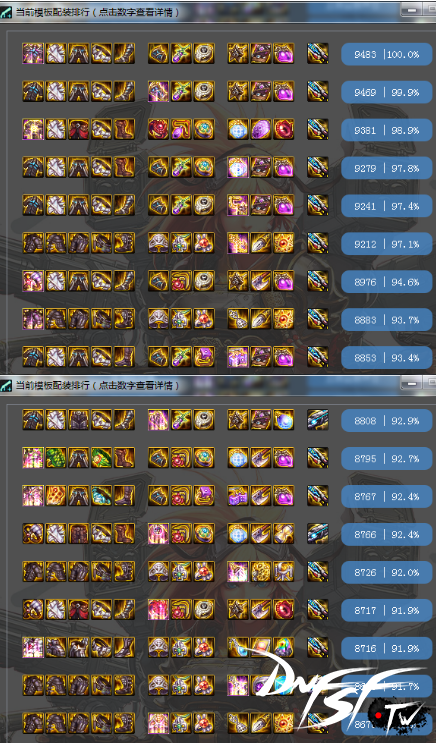Click the silver helmet icon in the 8883 row
This screenshot has width=436, height=743.
pos(158,319)
